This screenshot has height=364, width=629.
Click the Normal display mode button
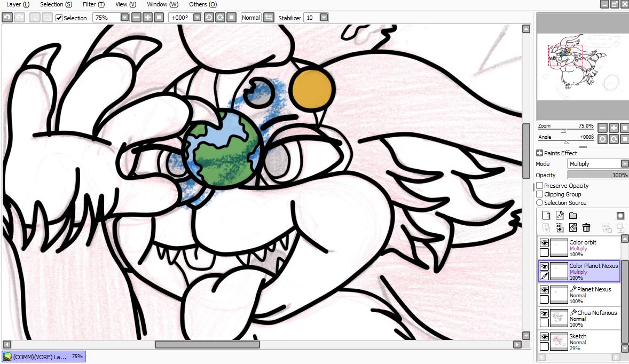pos(251,18)
